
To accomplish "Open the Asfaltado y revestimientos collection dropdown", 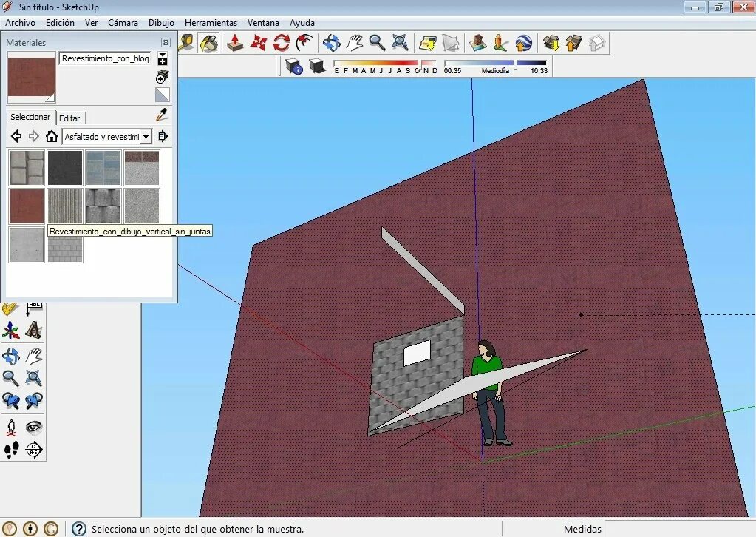I will (146, 137).
